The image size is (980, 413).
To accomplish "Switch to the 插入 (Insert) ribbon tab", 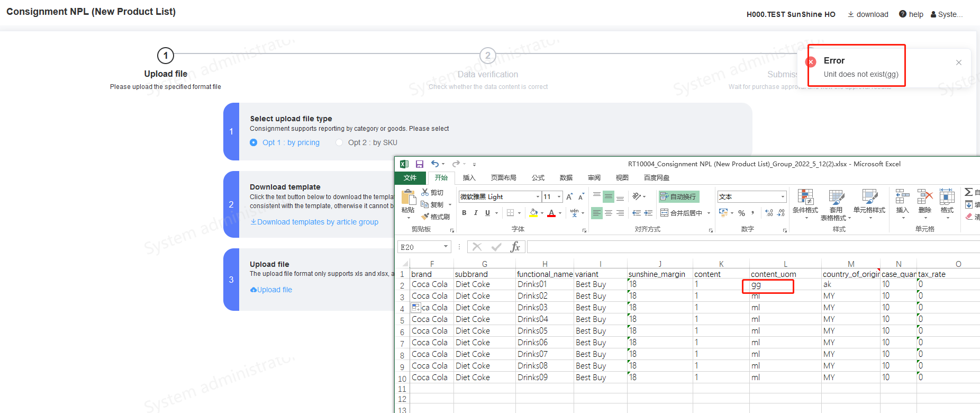I will (x=469, y=178).
